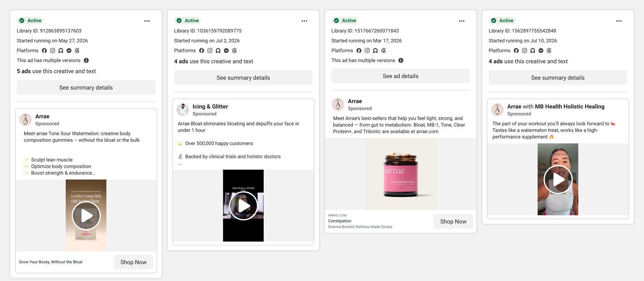This screenshot has height=281, width=644.
Task: Click Icing & Glitter profile avatar
Action: [x=183, y=110]
